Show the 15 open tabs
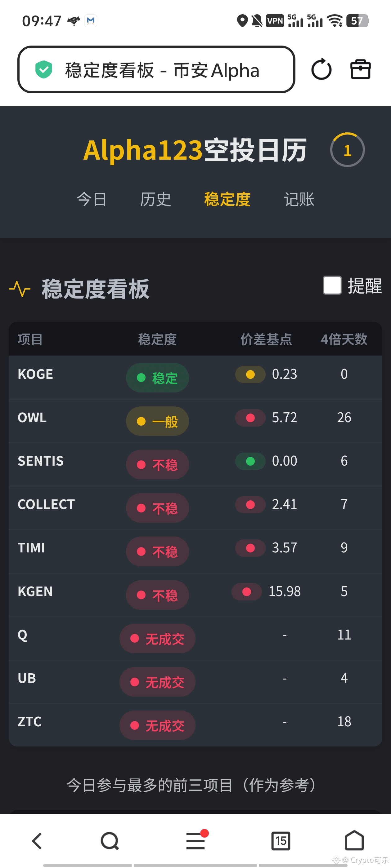Image resolution: width=391 pixels, height=868 pixels. click(x=281, y=841)
